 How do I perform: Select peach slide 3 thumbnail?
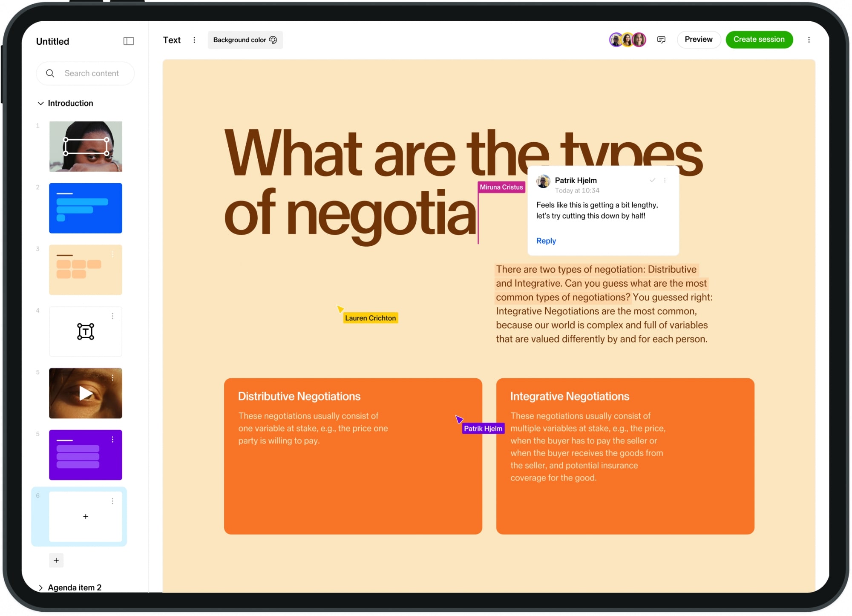(86, 270)
